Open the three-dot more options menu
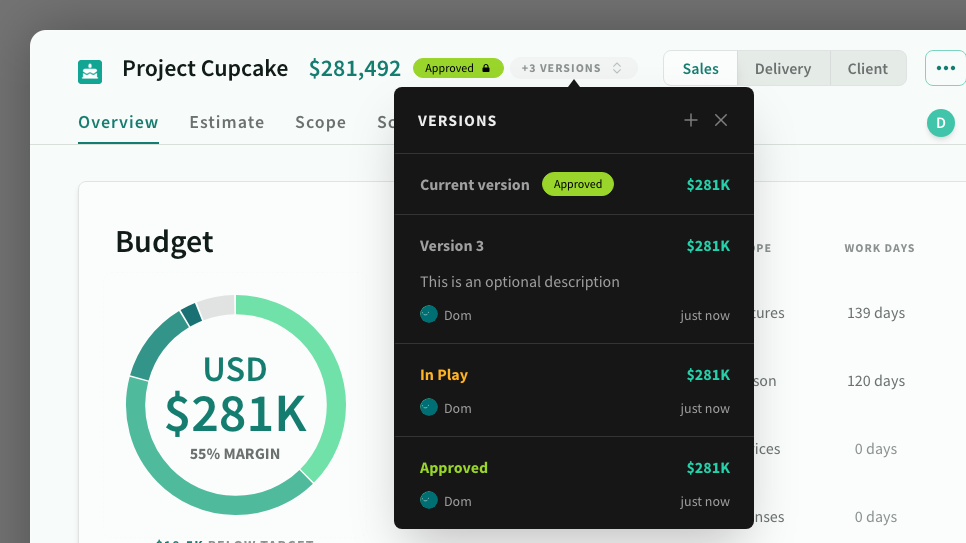This screenshot has width=966, height=543. click(x=945, y=69)
